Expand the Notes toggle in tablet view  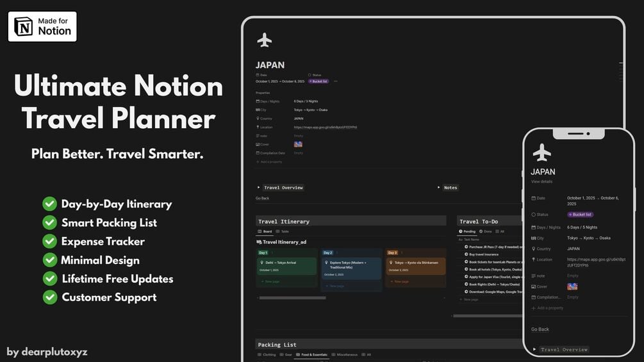pyautogui.click(x=439, y=187)
